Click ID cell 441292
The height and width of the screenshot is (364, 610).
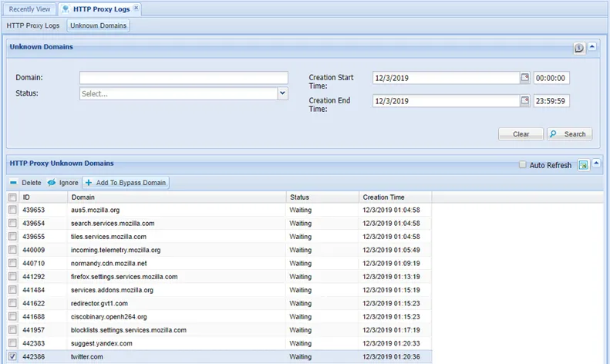[x=33, y=277]
